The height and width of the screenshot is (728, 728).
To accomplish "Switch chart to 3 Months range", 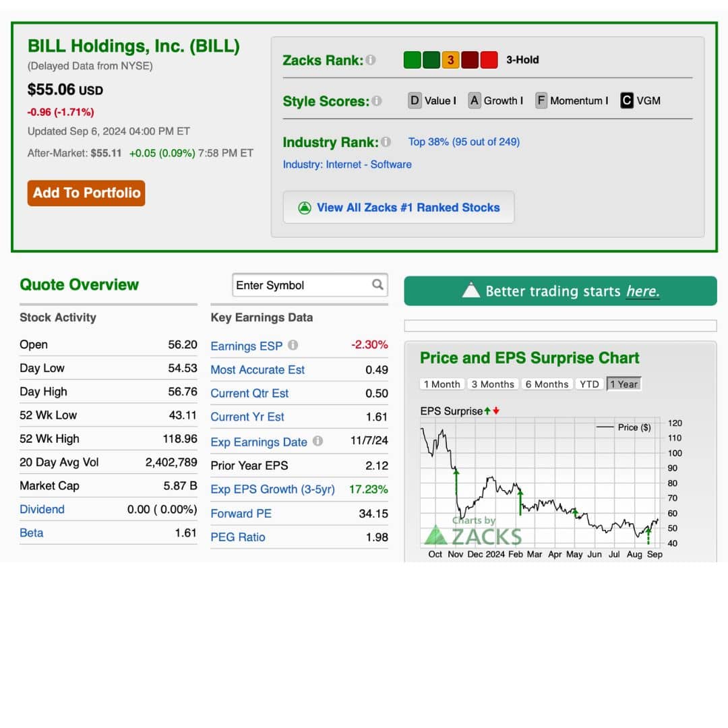I will (493, 384).
